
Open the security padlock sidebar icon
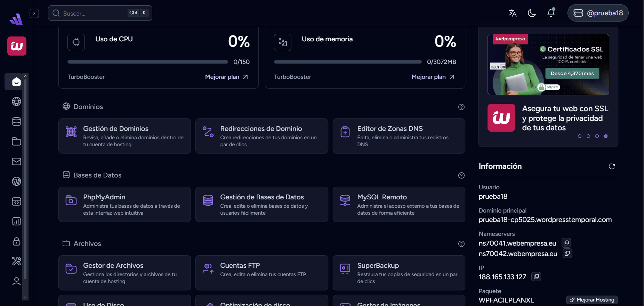coord(16,241)
